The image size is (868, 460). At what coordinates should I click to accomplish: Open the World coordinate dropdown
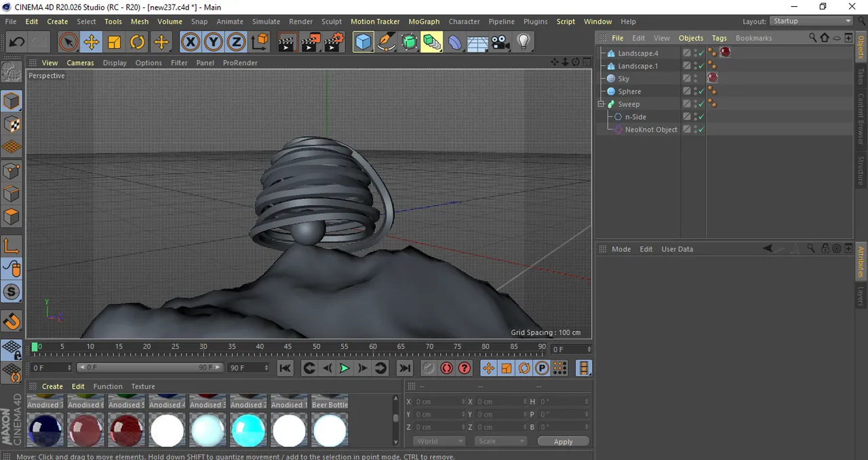point(439,441)
